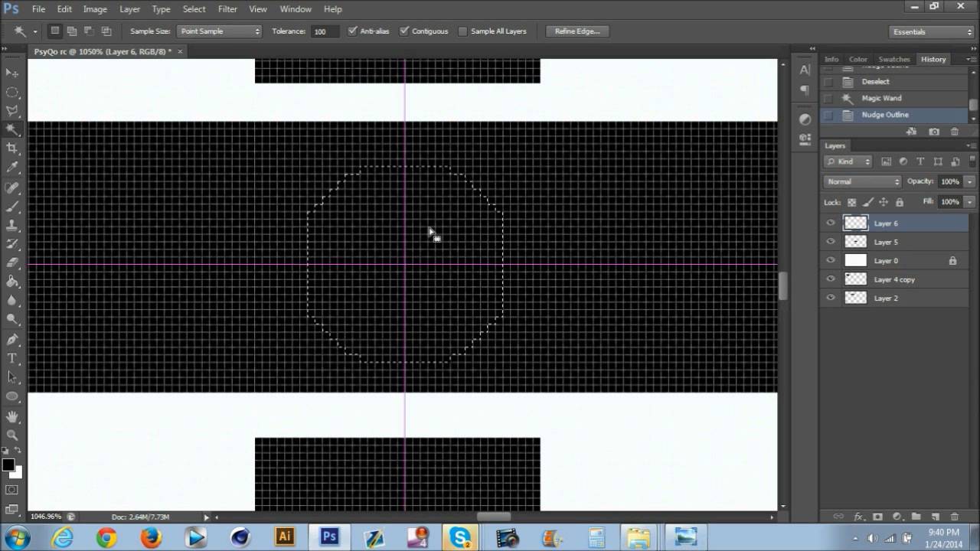Open the layer filter Kind dropdown
The width and height of the screenshot is (980, 551).
[x=848, y=161]
